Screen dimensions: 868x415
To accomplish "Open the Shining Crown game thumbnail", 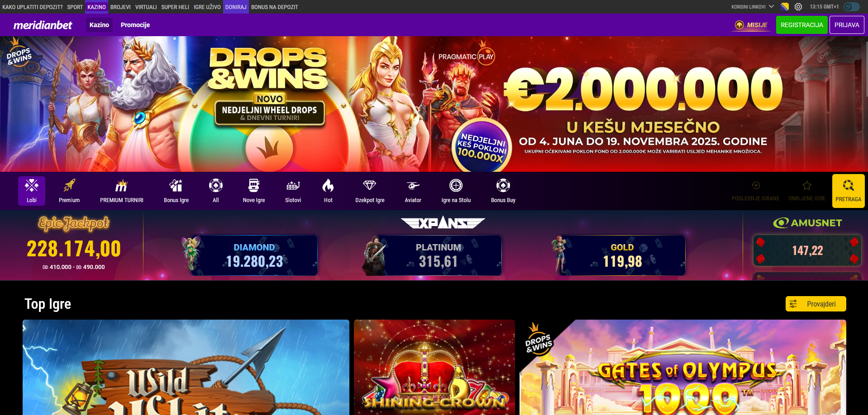I will (434, 367).
